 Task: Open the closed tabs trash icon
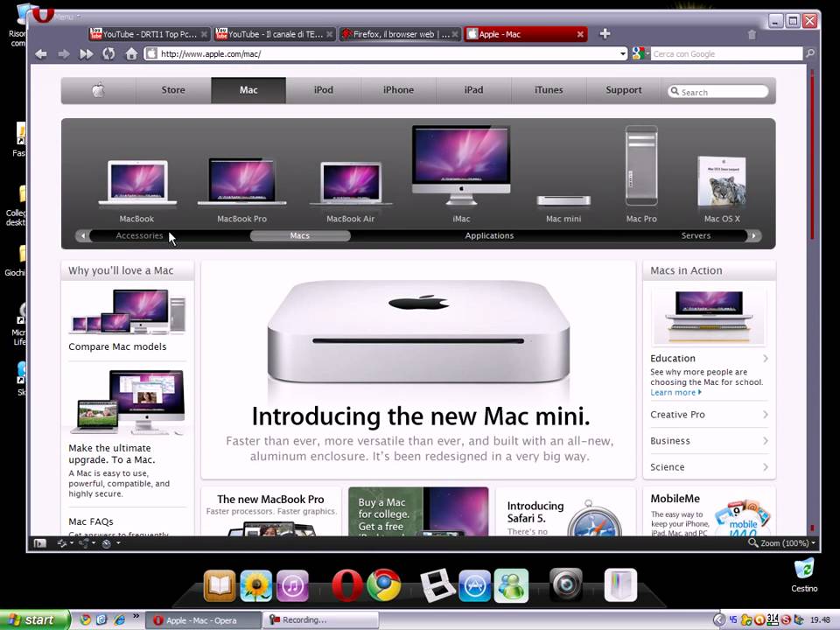752,35
